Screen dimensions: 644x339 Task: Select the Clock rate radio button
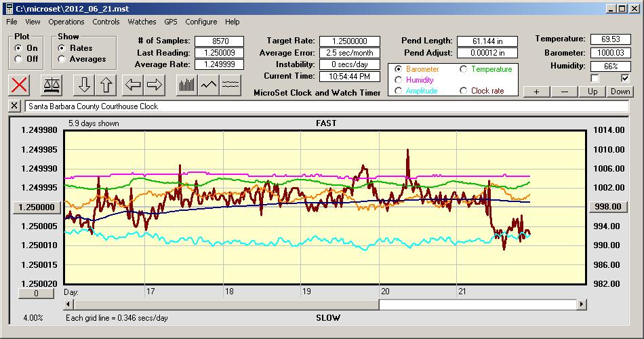[463, 91]
